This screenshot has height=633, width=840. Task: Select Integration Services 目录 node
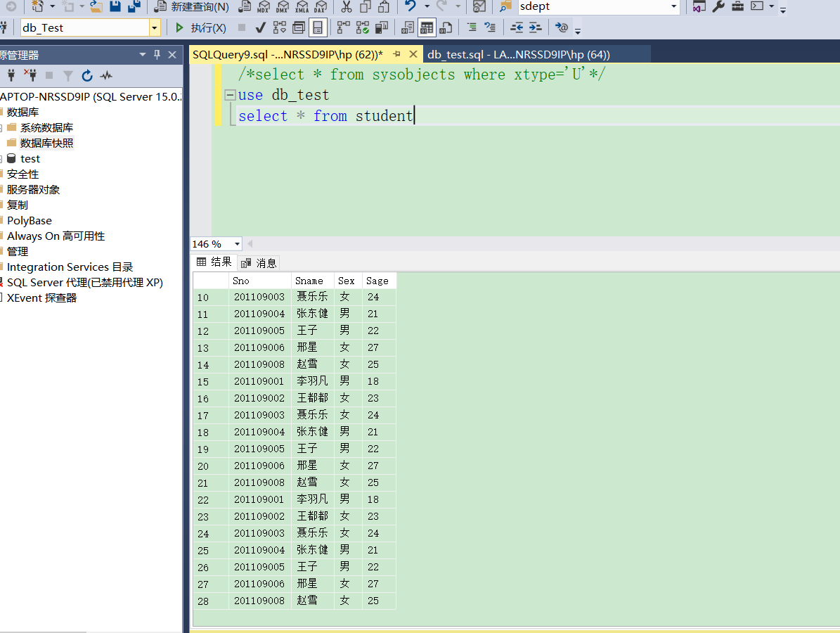70,267
